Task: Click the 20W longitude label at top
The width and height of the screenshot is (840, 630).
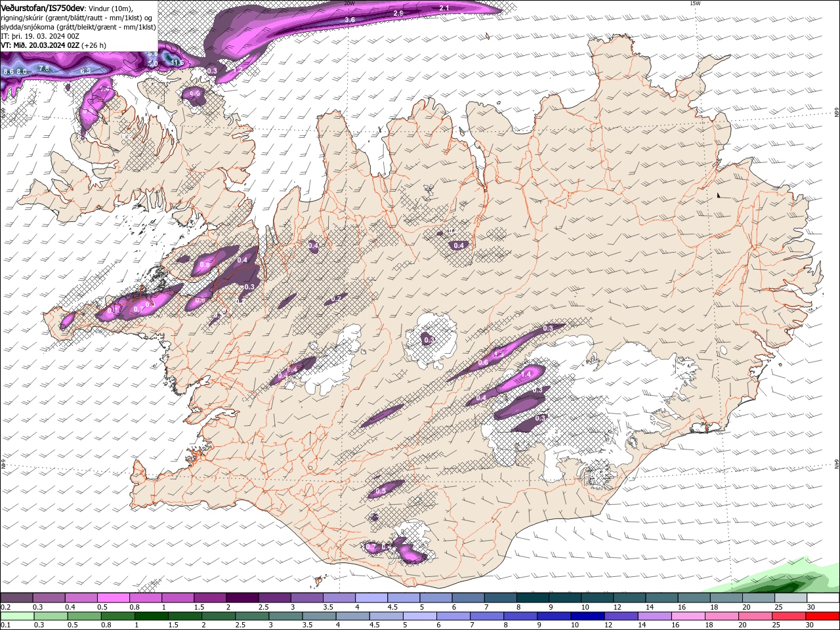Action: (x=349, y=3)
